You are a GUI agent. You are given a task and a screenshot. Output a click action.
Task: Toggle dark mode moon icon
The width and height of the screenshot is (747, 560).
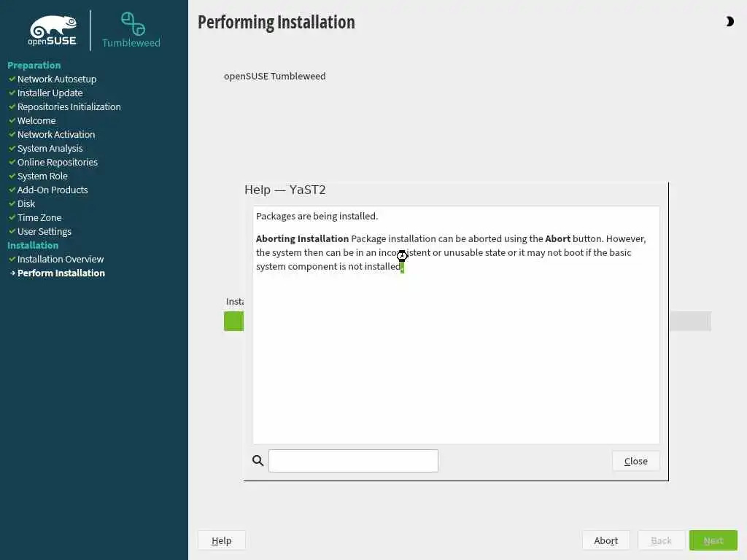(729, 21)
